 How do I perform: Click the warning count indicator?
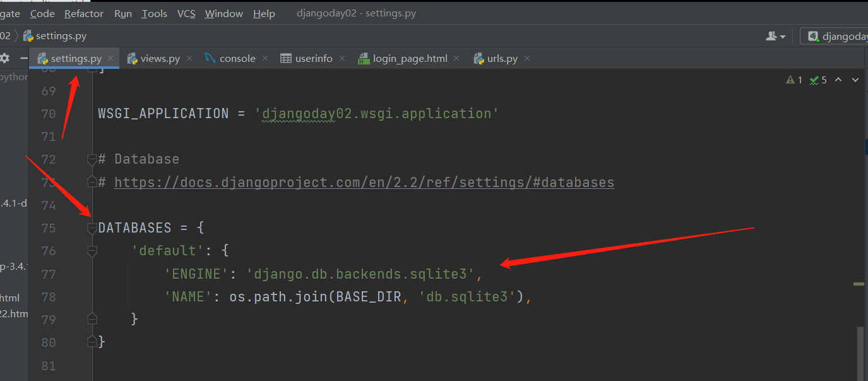click(794, 80)
